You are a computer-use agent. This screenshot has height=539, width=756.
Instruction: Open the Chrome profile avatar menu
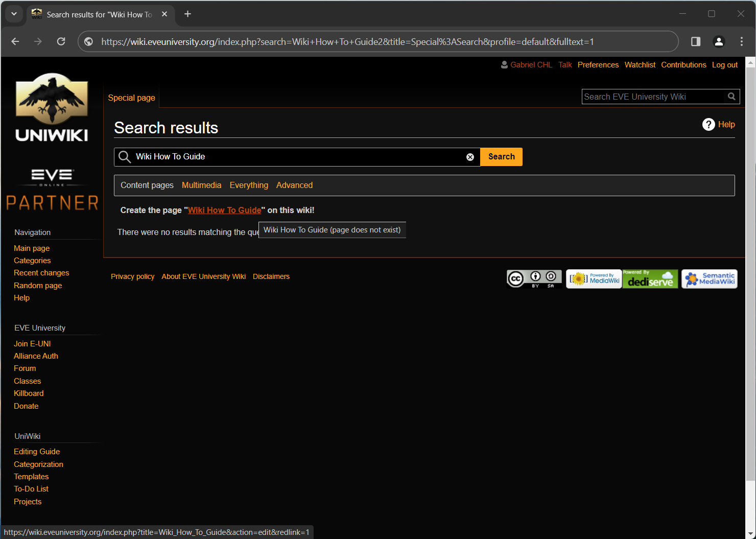pos(719,41)
